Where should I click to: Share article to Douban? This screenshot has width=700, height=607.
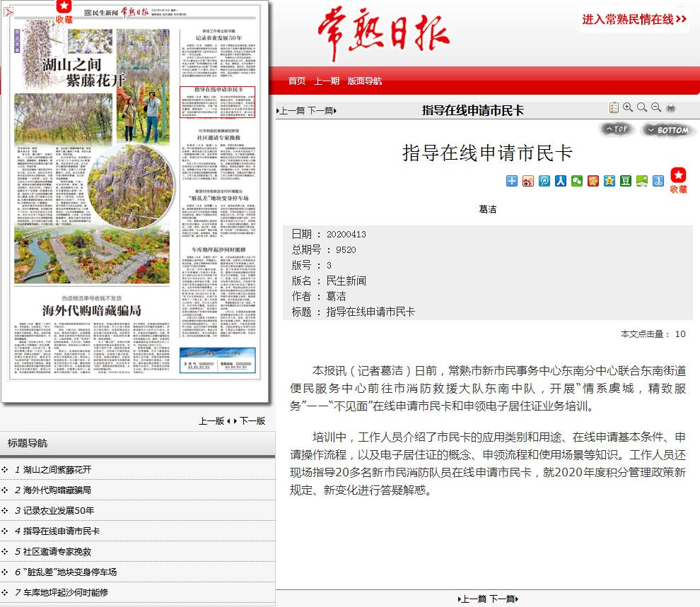pyautogui.click(x=626, y=181)
